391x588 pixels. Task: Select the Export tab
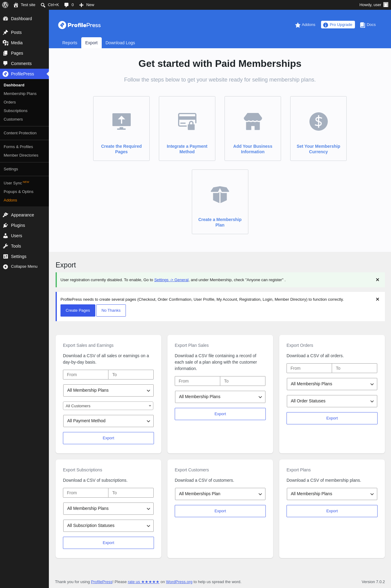coord(91,43)
